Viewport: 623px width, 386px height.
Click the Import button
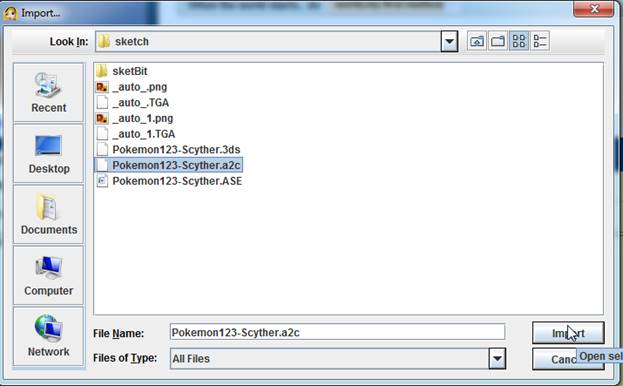[568, 333]
